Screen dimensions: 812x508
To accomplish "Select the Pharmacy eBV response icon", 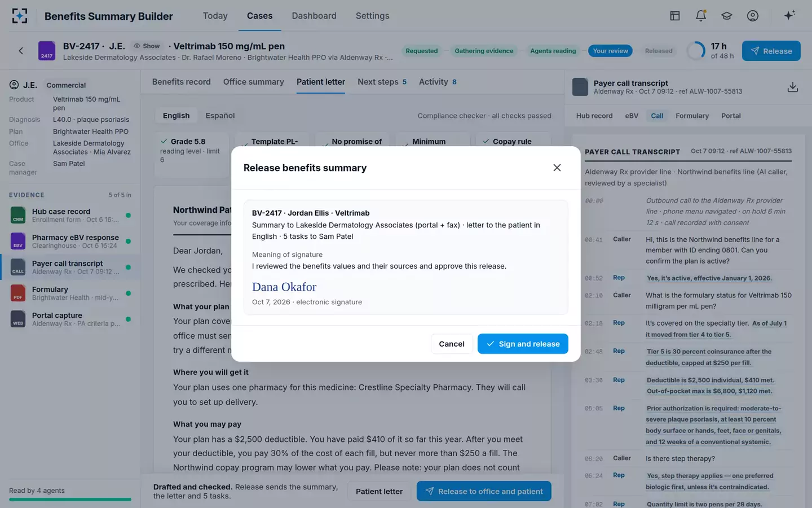I will coord(18,241).
